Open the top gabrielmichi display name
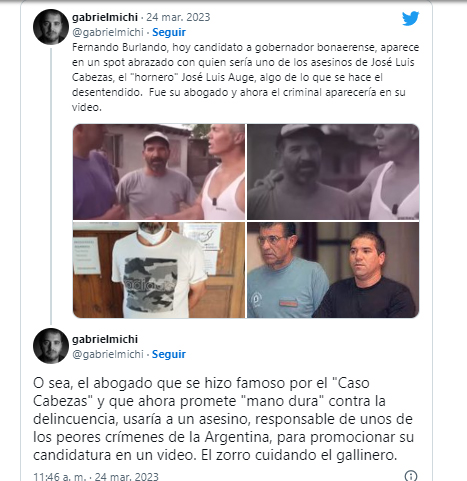The height and width of the screenshot is (481, 467). tap(105, 17)
